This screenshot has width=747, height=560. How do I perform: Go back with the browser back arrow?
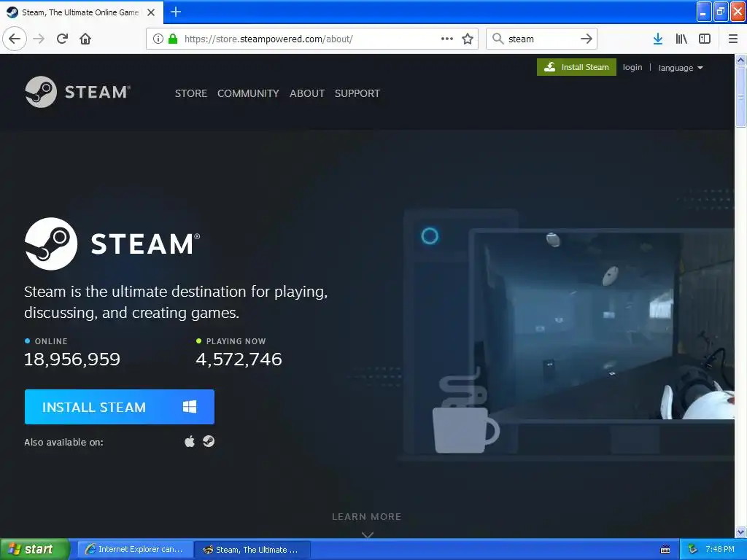(x=15, y=39)
